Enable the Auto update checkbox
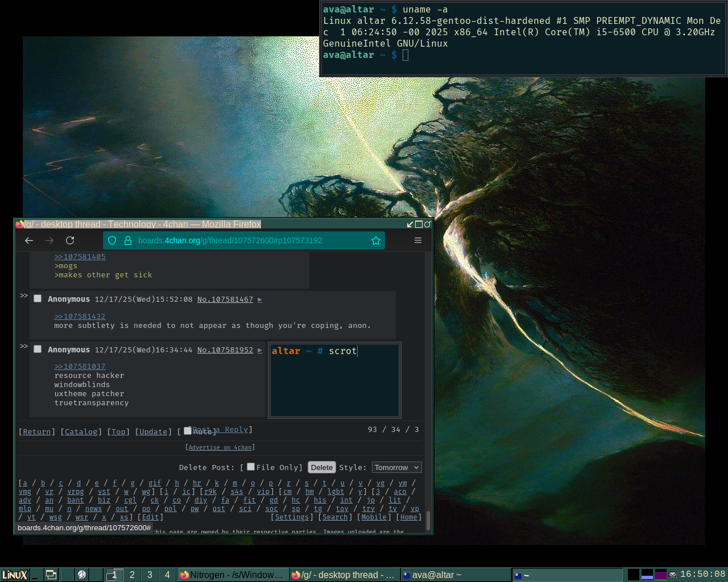Screen dimensions: 728x582 188,431
